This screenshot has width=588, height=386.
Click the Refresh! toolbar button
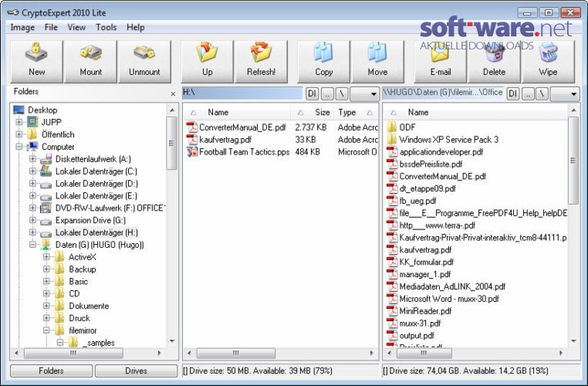261,62
